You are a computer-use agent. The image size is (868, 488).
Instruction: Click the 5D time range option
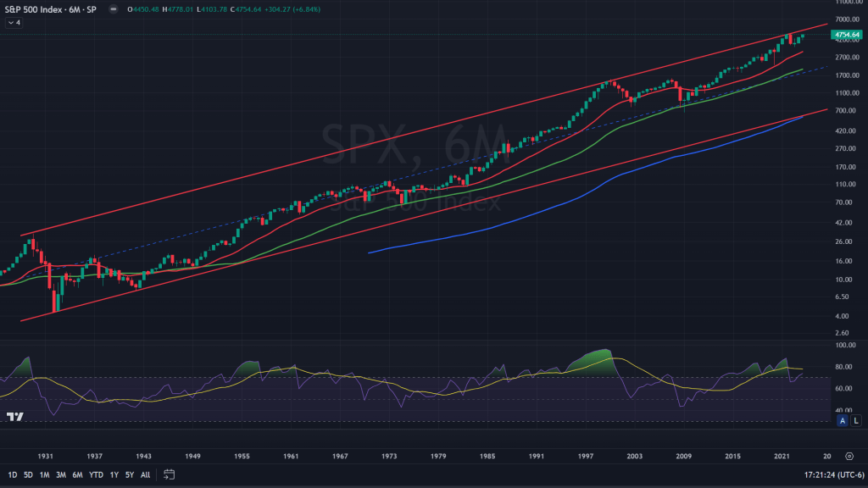pyautogui.click(x=28, y=474)
